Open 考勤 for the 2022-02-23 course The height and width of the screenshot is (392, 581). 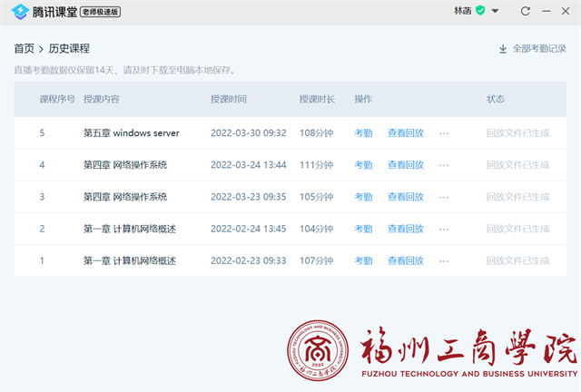pos(363,260)
